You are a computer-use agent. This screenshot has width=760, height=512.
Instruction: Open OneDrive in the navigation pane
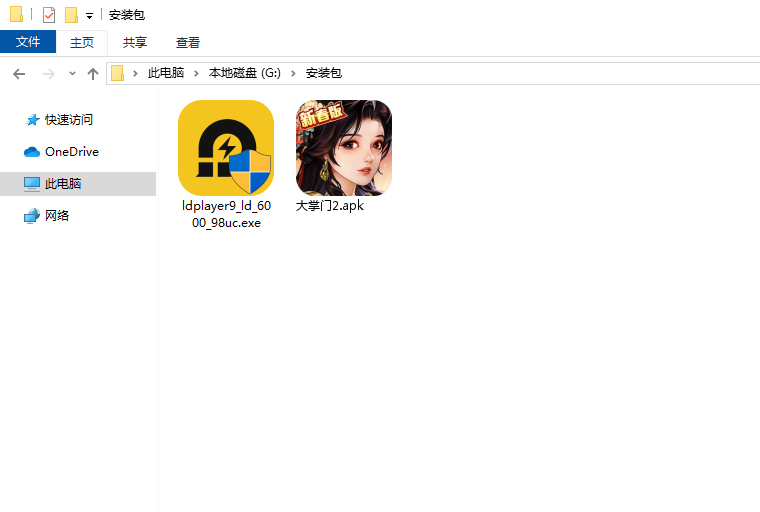(x=72, y=152)
